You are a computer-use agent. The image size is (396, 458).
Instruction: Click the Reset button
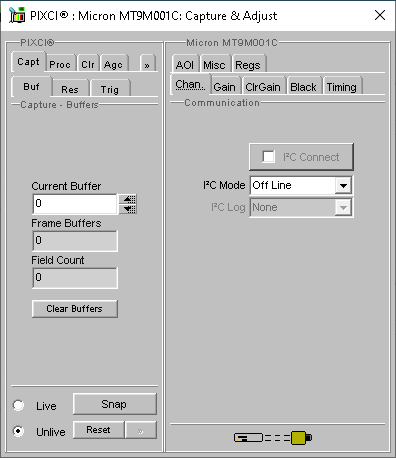tap(98, 430)
